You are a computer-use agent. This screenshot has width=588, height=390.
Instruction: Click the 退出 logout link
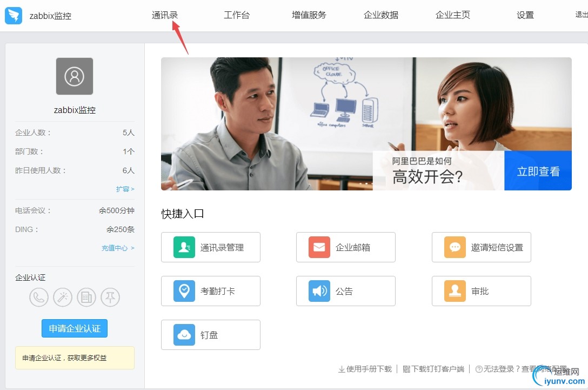point(582,15)
